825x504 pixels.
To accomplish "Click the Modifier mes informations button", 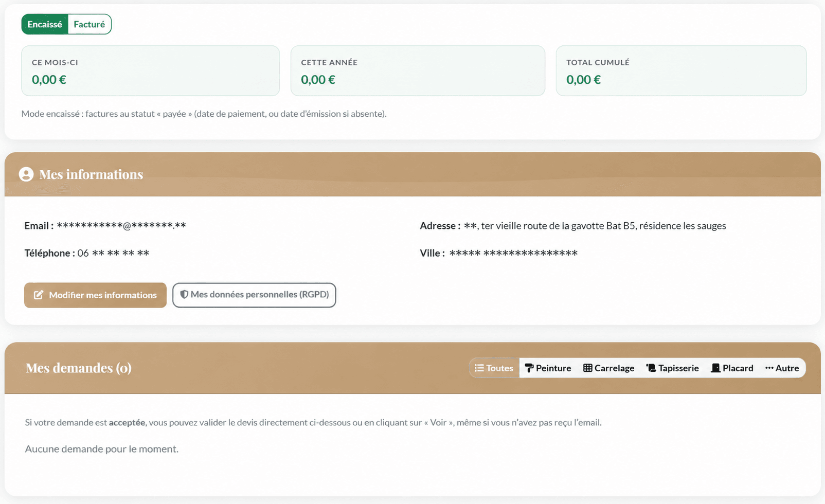I will [95, 295].
